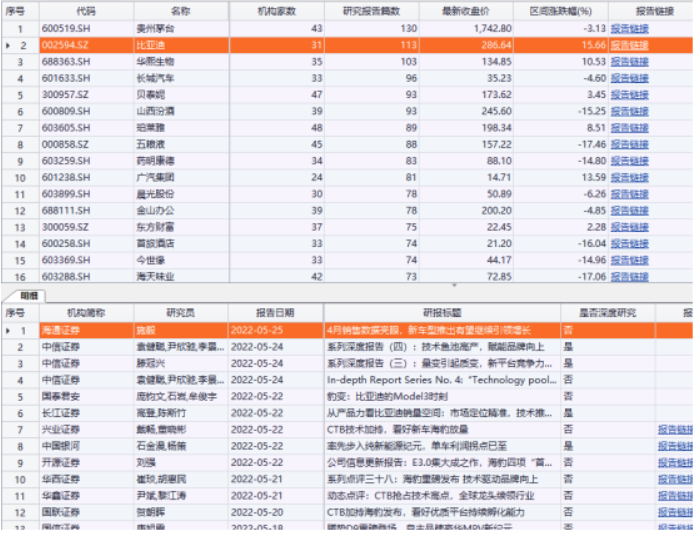Open report link for 600519.SH row
Screen dimensions: 696x535
pos(629,29)
